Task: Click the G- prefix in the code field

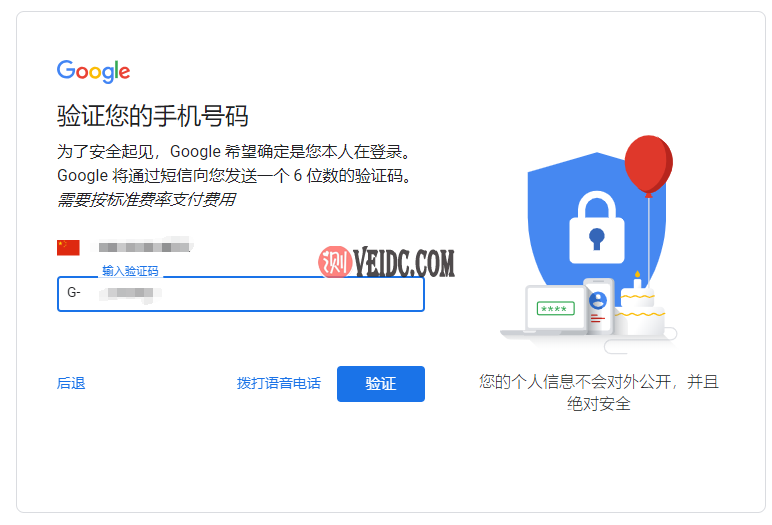Action: coord(74,293)
